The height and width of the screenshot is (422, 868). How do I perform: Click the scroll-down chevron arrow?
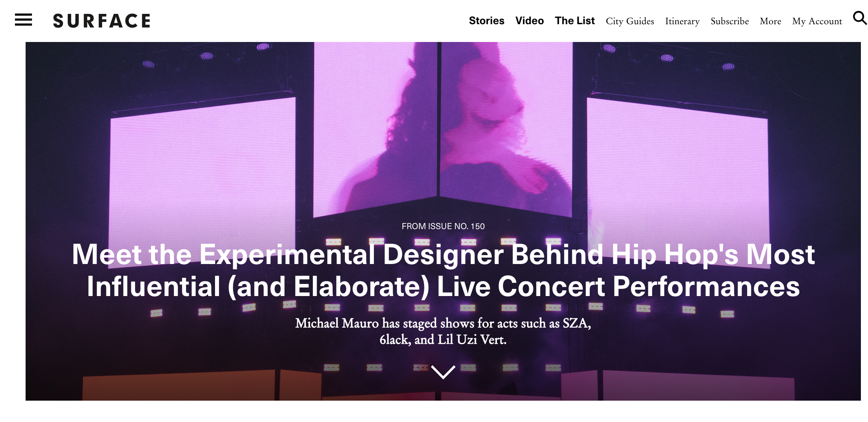tap(443, 372)
